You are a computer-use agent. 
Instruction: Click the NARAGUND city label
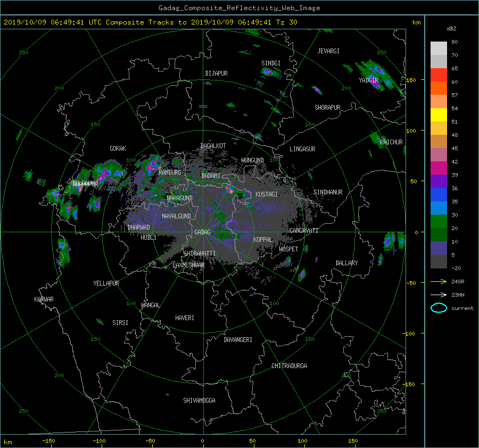(x=180, y=198)
